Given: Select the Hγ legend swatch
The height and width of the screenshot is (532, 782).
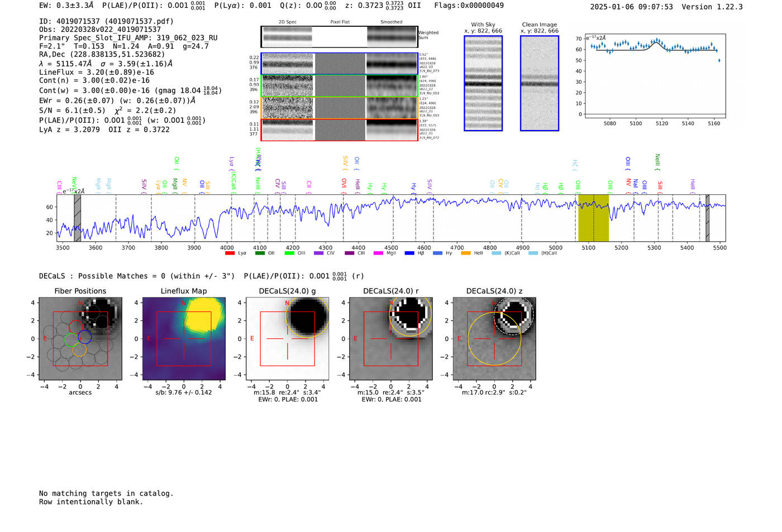Looking at the screenshot, I should (437, 253).
